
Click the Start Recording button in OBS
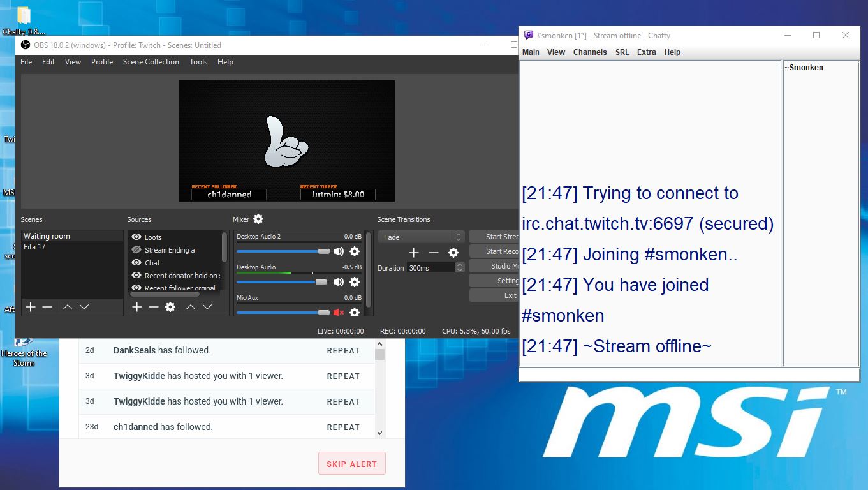click(494, 251)
